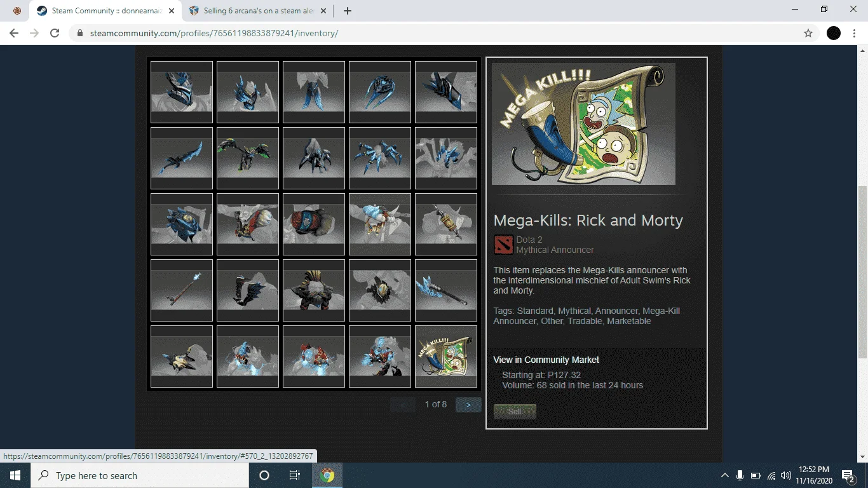Screen dimensions: 868x488
Task: Select the blue spider-legs inventory item
Action: (x=380, y=158)
